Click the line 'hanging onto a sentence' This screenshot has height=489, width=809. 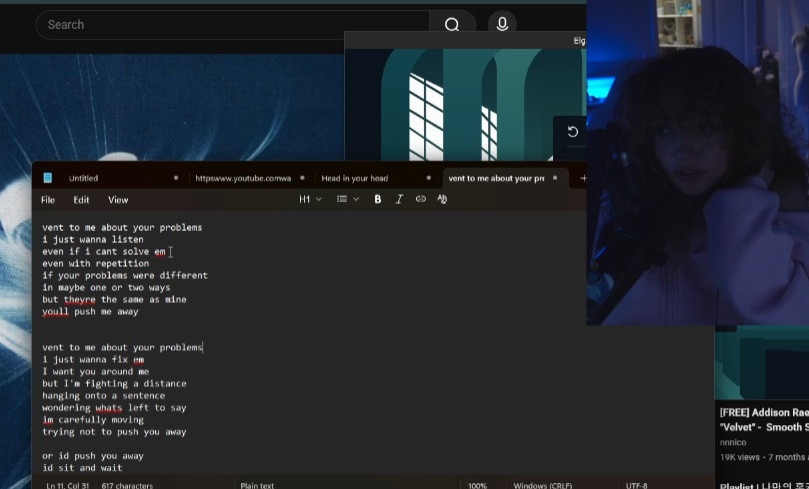[104, 396]
